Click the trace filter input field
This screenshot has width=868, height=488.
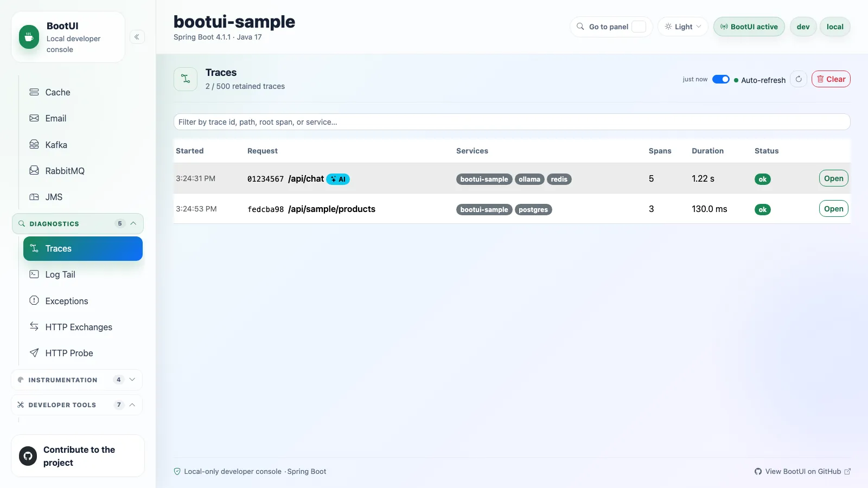(x=512, y=122)
